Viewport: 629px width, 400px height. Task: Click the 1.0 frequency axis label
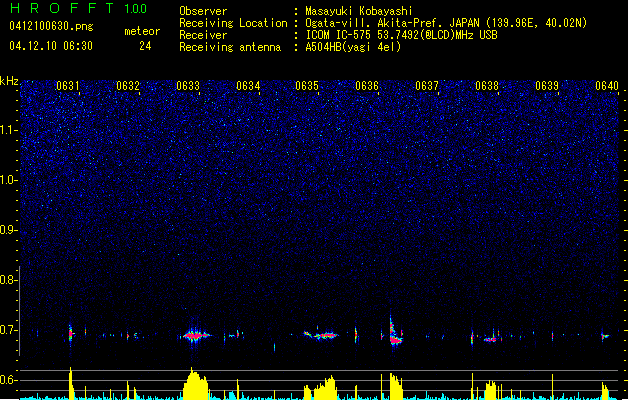click(x=8, y=180)
